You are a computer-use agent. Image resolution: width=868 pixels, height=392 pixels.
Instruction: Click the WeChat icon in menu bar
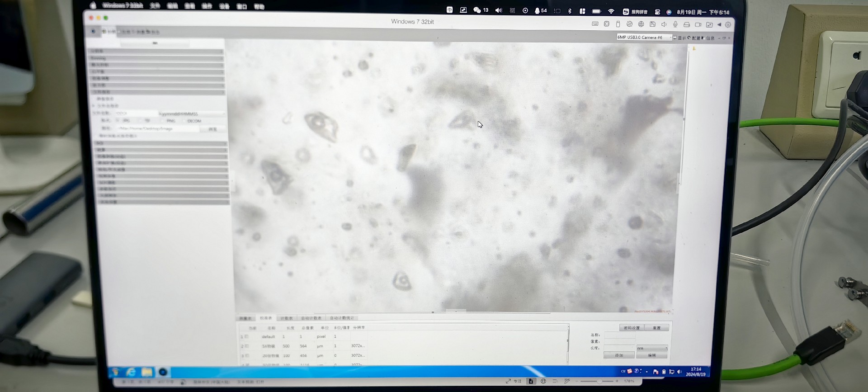coord(477,10)
